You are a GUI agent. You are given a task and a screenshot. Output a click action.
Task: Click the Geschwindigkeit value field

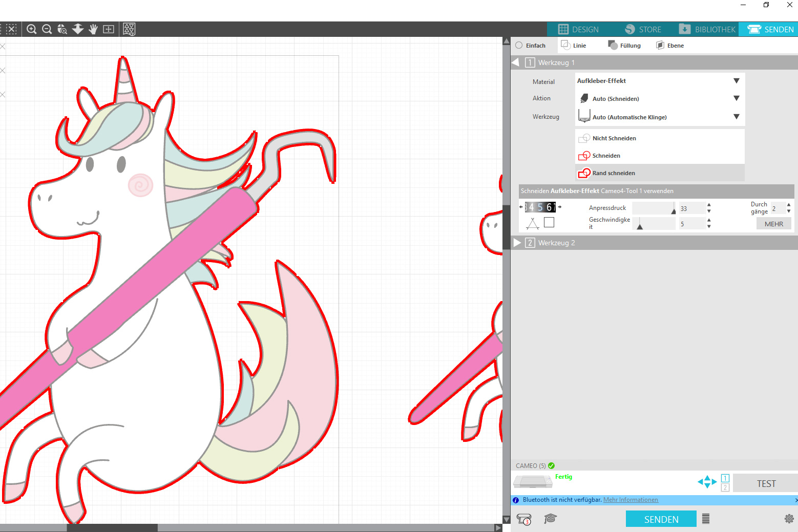tap(691, 224)
